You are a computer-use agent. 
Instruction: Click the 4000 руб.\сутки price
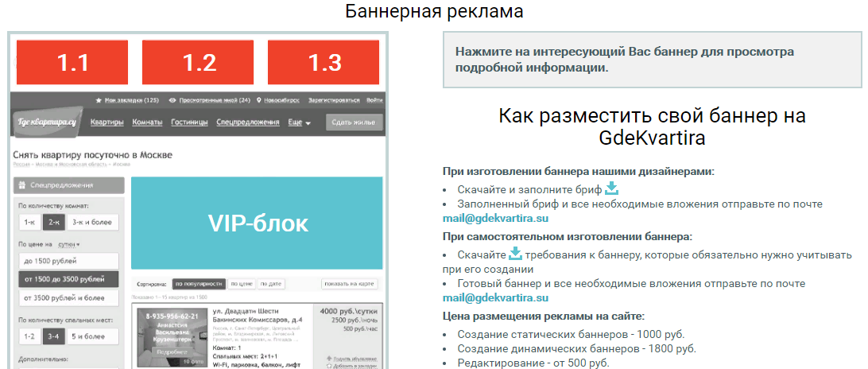click(x=348, y=312)
